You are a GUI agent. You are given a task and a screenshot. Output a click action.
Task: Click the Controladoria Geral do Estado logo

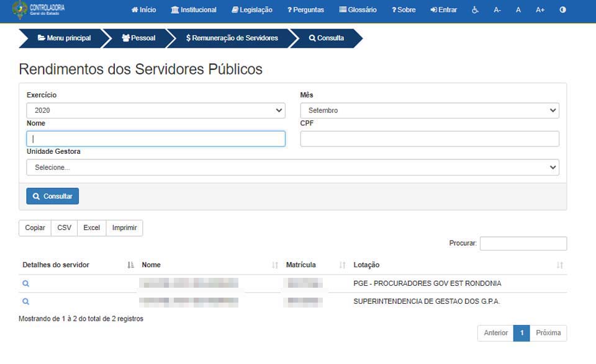(38, 10)
